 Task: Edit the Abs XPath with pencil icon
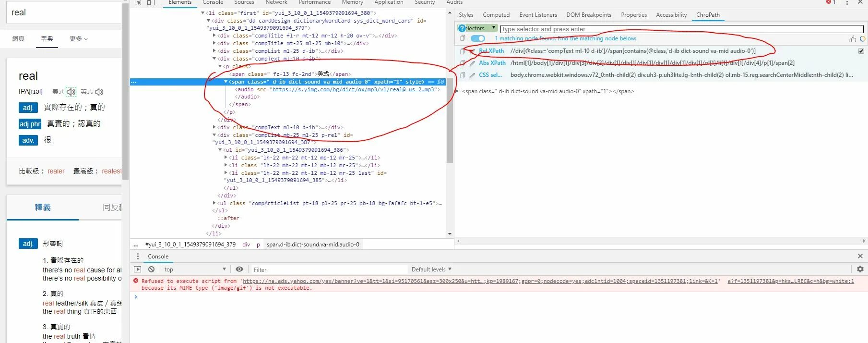pos(472,63)
